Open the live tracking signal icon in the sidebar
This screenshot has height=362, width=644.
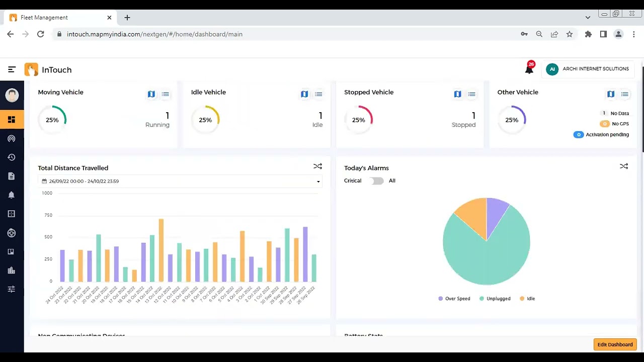12,138
